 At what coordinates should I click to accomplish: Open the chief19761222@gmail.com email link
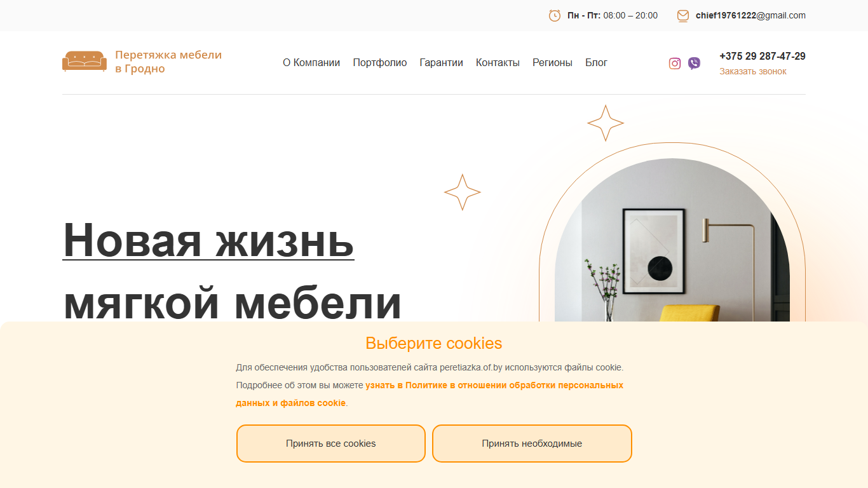[x=750, y=15]
